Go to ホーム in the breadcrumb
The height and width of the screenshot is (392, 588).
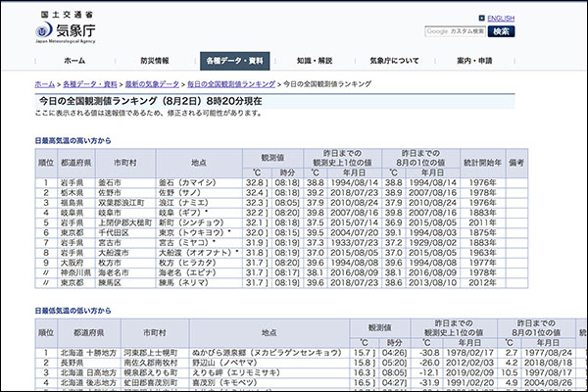(45, 85)
